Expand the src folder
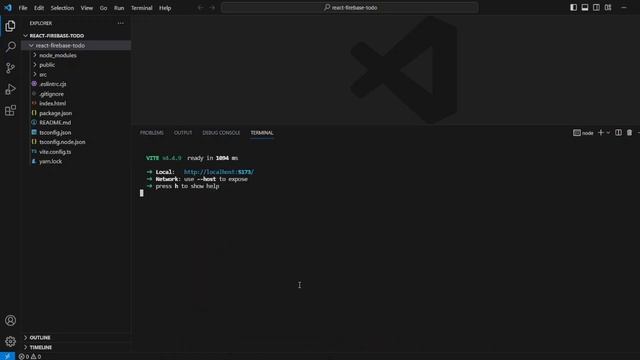Viewport: 640px width, 360px height. point(76,74)
